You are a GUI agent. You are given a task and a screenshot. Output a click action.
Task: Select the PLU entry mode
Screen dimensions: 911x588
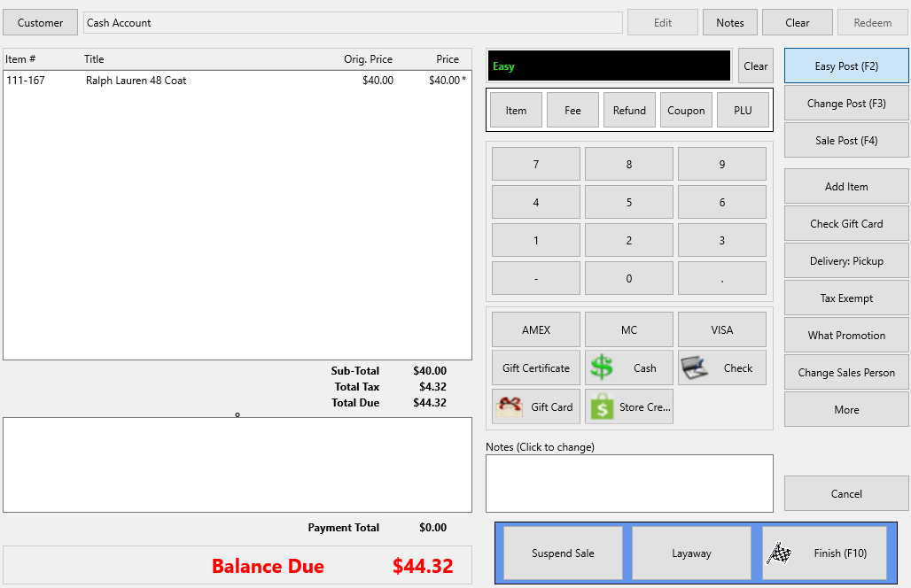click(743, 111)
